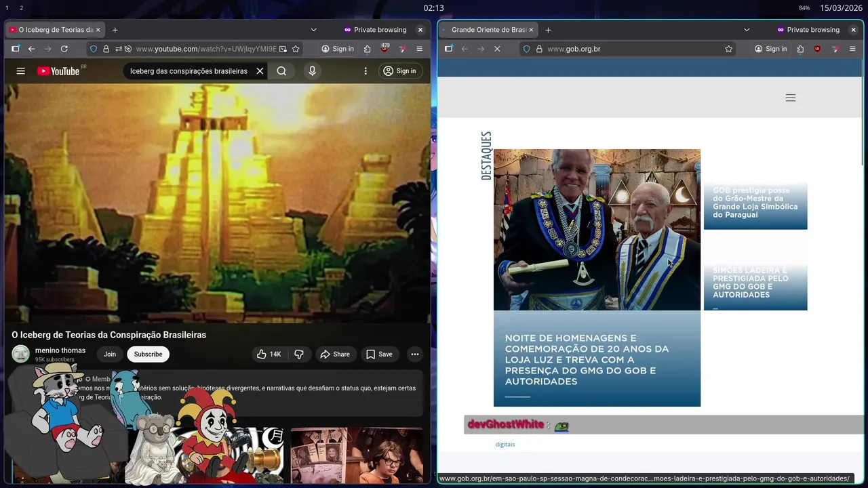Viewport: 868px width, 488px height.
Task: Open extensions puzzle icon in YouTube window
Action: click(367, 49)
